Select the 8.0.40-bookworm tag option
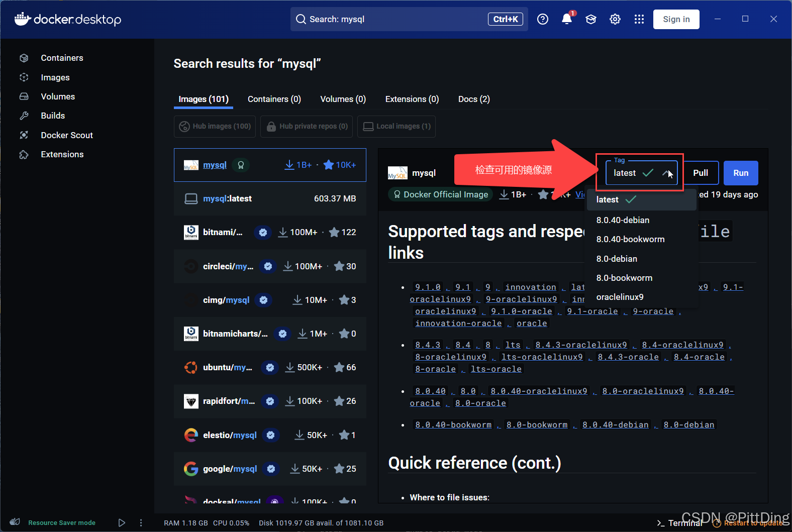This screenshot has height=532, width=792. coord(642,239)
